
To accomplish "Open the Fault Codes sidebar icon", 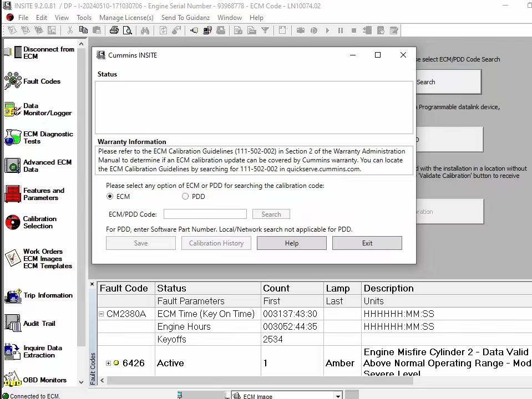I will [x=13, y=81].
